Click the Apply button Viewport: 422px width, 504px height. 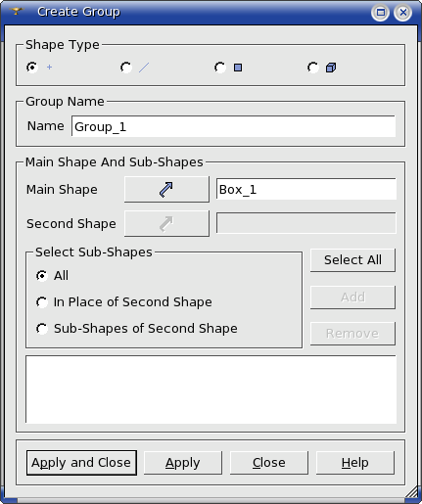click(x=183, y=463)
